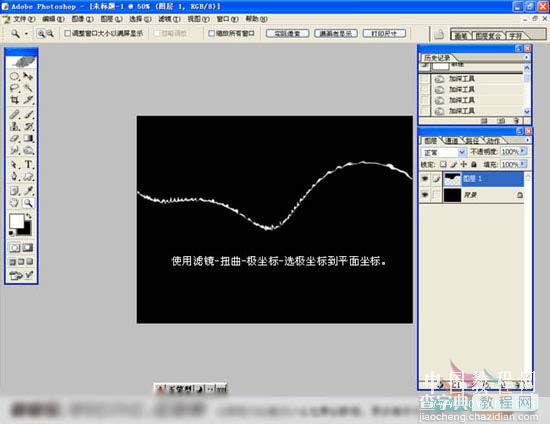Select the Brush tool
Viewport: 550px width, 424px height.
[x=28, y=114]
